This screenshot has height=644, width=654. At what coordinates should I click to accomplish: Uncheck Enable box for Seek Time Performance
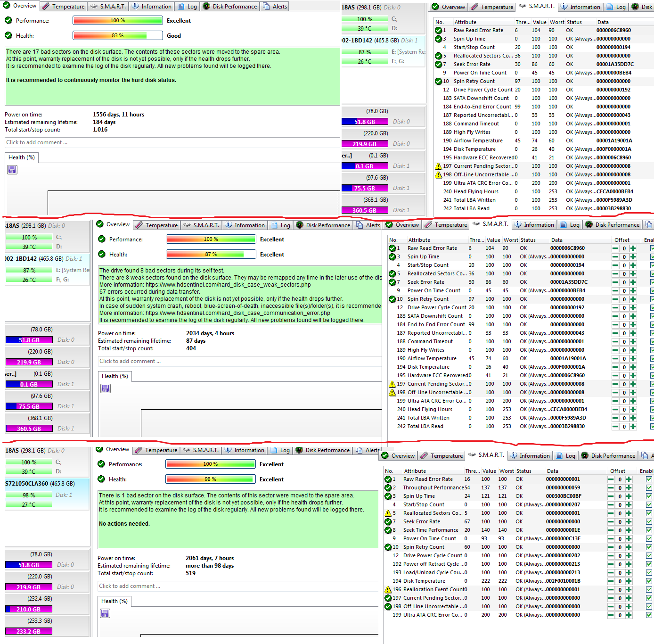649,530
